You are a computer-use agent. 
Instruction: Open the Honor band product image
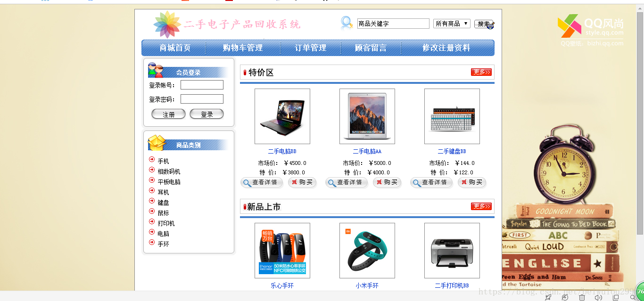[x=282, y=251]
